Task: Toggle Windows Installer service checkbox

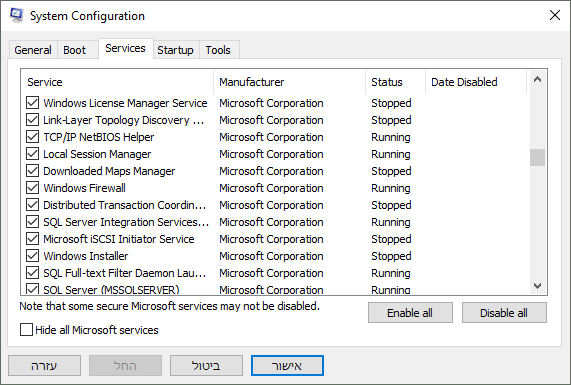Action: (x=32, y=256)
